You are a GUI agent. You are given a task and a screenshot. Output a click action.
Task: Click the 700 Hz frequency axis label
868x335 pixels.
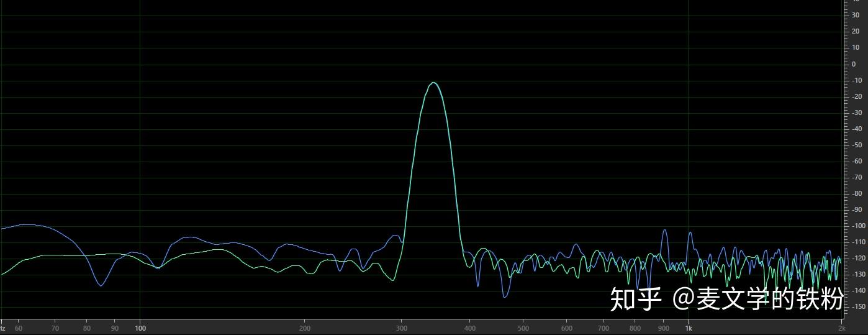pyautogui.click(x=604, y=328)
